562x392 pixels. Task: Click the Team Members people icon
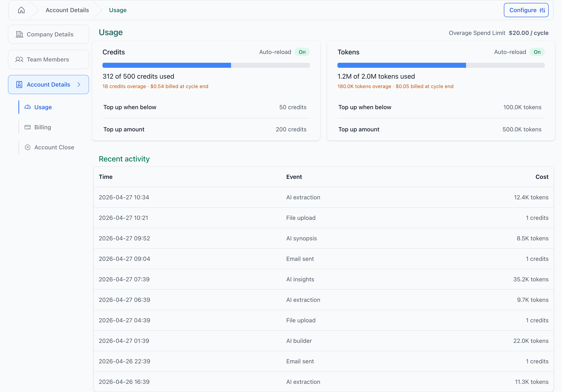19,59
